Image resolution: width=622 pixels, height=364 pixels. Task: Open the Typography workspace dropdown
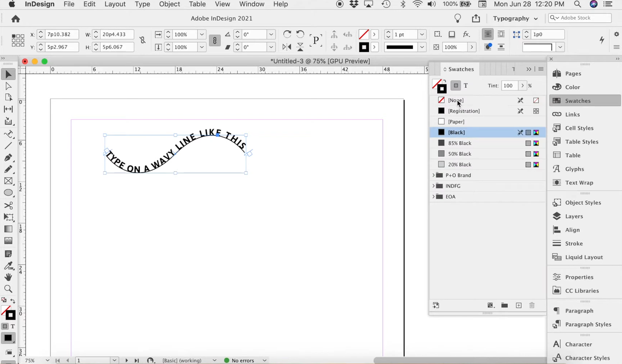[515, 18]
